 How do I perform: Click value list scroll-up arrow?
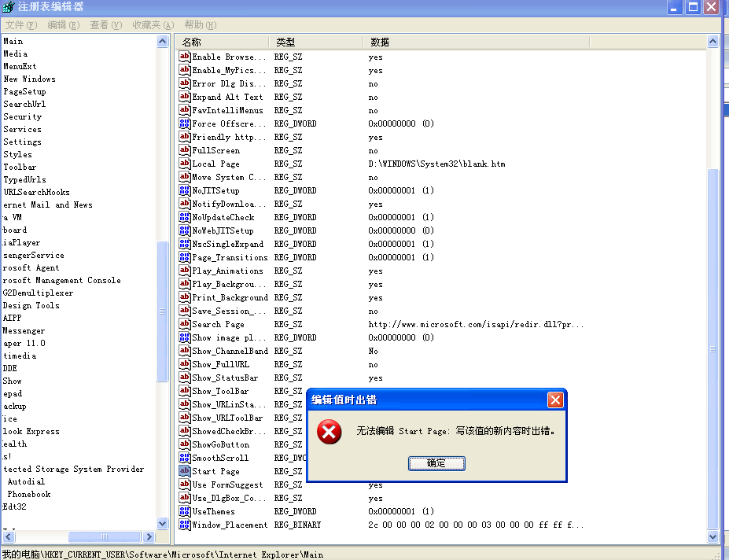(712, 42)
